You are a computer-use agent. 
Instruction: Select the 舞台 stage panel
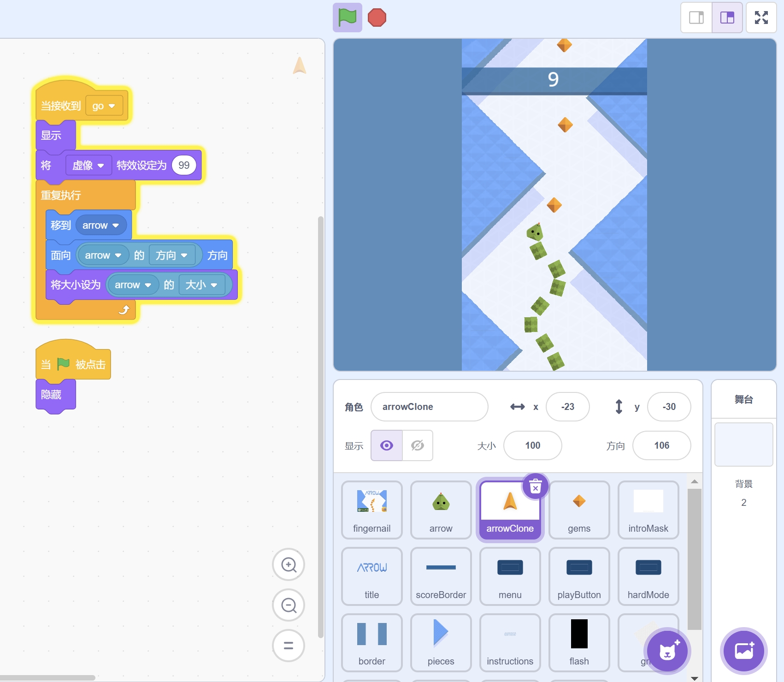coord(743,399)
